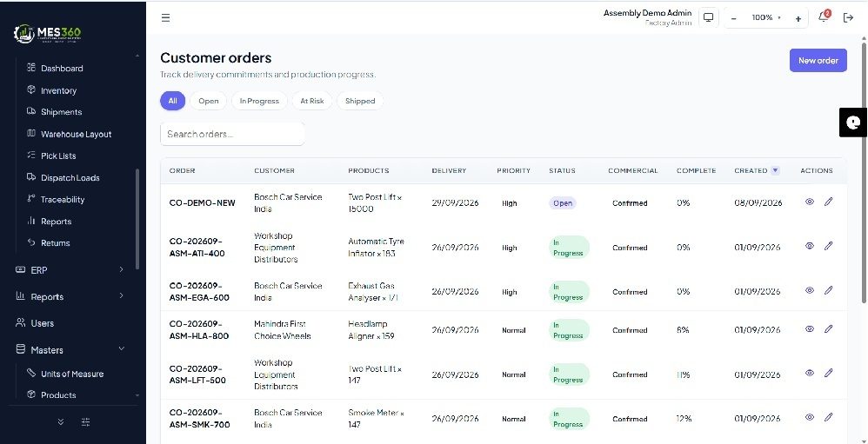Click Smoke Meter product cell
The height and width of the screenshot is (444, 868).
(376, 419)
